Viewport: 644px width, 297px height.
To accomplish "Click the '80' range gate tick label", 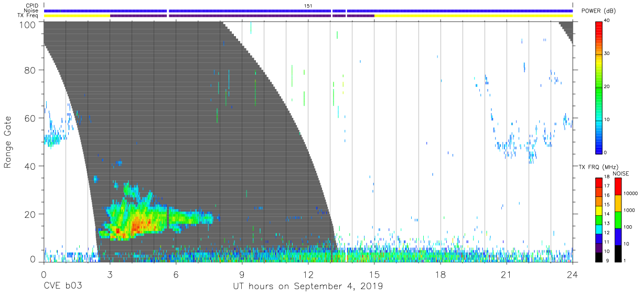I will tap(30, 70).
